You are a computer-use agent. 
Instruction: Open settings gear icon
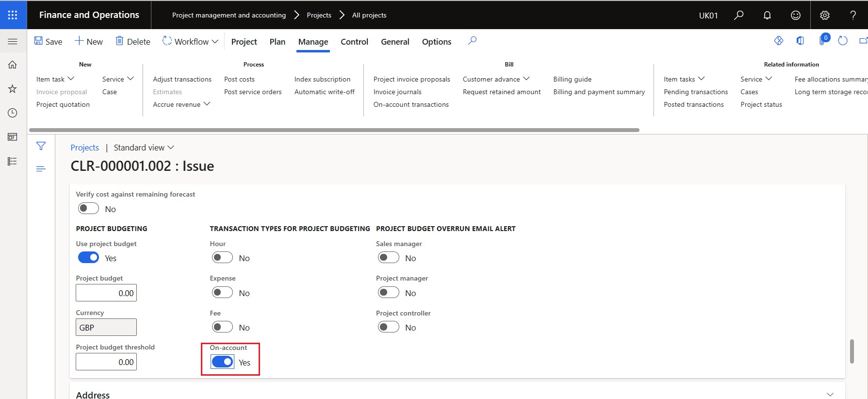[x=825, y=15]
